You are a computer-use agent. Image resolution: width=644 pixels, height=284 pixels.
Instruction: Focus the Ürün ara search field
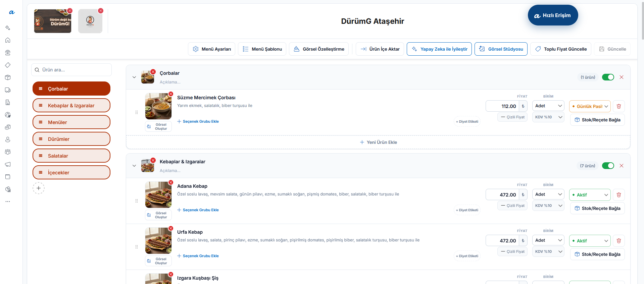tap(71, 70)
